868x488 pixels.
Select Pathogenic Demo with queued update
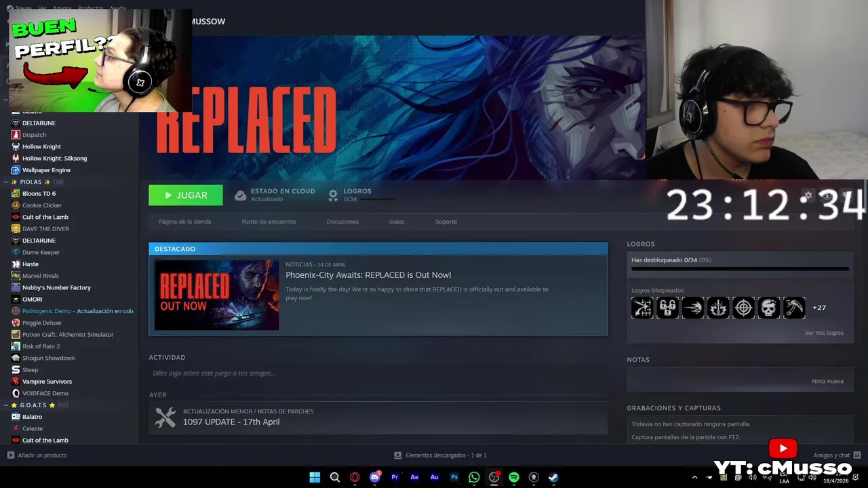(x=77, y=311)
